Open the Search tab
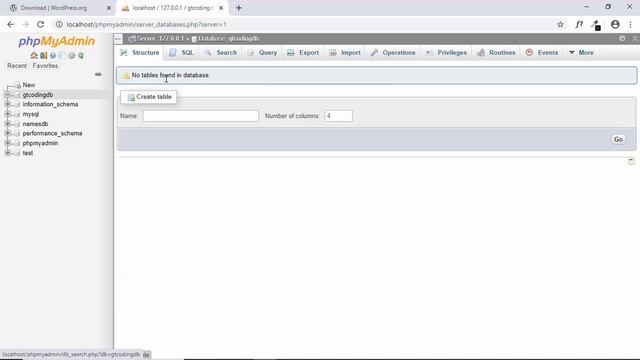640x360 pixels. point(221,53)
